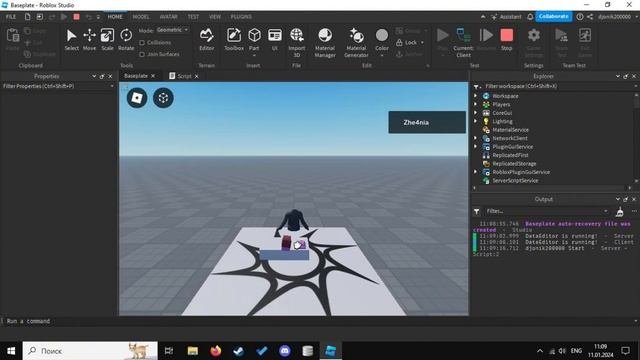Screen dimensions: 640x360
Task: Select the Color circle swatch
Action: (x=382, y=36)
